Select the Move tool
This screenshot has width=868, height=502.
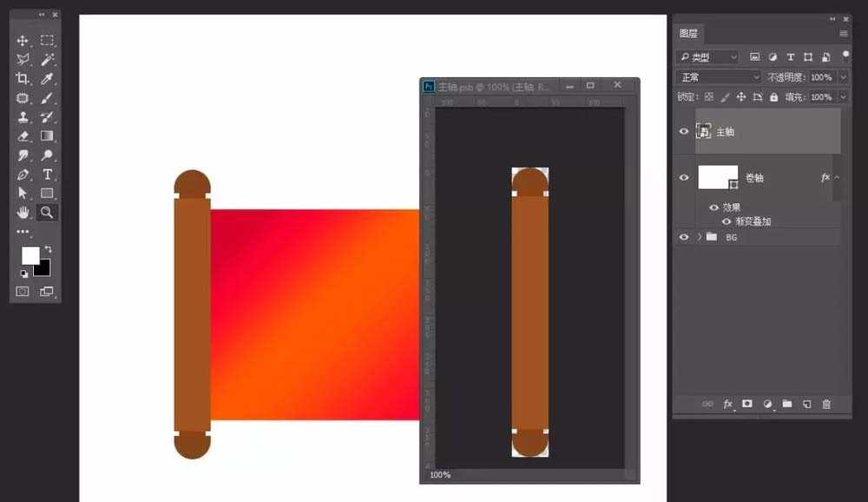21,40
